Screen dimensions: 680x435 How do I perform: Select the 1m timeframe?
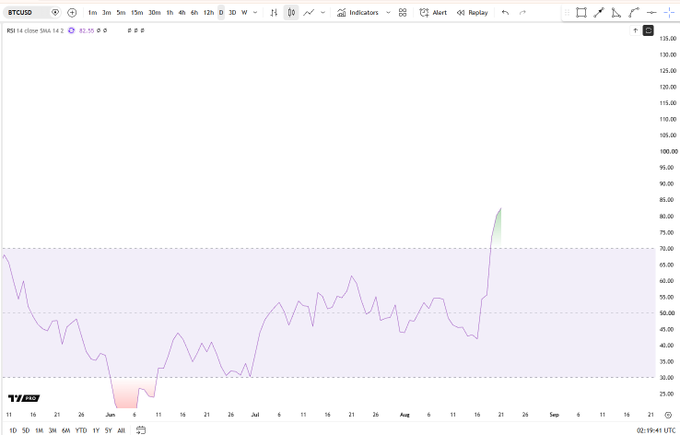pos(92,13)
